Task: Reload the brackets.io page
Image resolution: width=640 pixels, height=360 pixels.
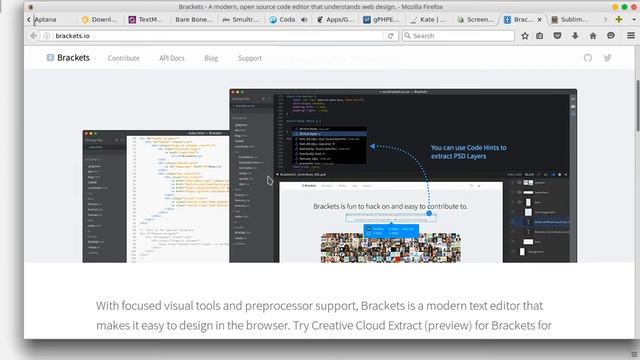Action: click(391, 36)
